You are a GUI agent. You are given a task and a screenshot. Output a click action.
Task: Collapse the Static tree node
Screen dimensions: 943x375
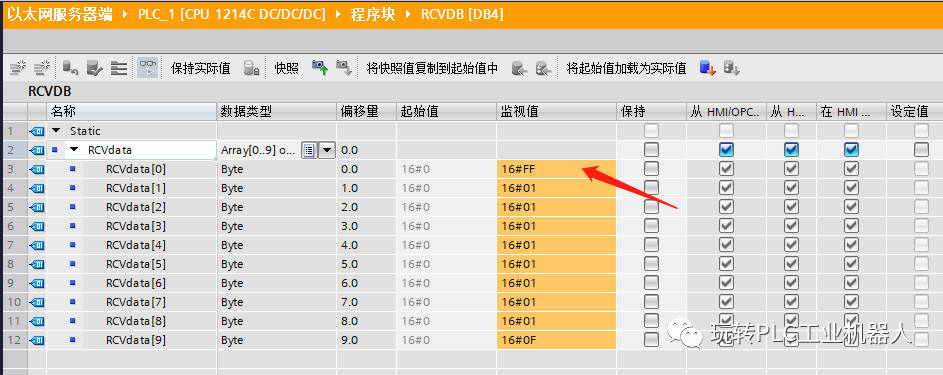pyautogui.click(x=57, y=130)
